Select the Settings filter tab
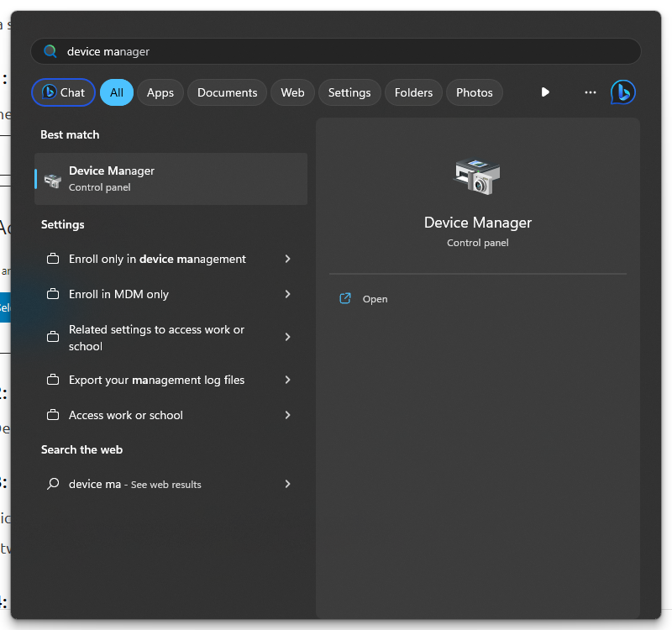The width and height of the screenshot is (672, 630). tap(349, 92)
